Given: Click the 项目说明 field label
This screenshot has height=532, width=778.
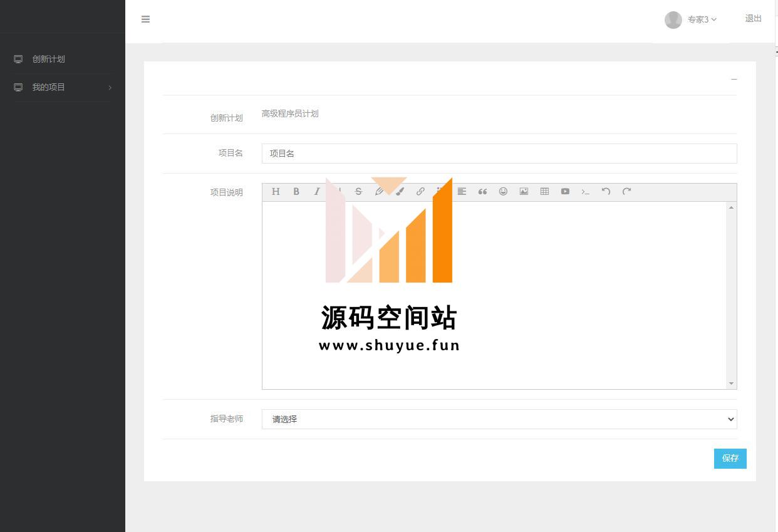Looking at the screenshot, I should pyautogui.click(x=226, y=192).
